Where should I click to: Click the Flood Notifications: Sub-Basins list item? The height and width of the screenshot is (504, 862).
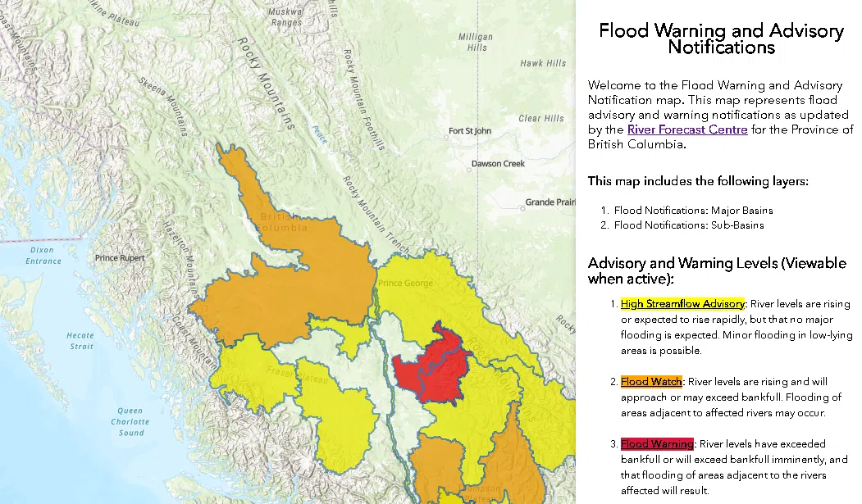pos(689,225)
